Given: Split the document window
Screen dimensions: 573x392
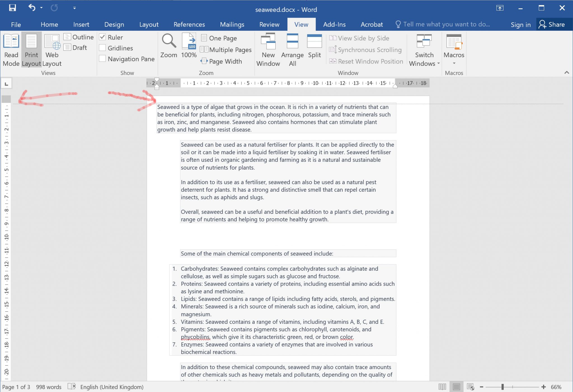Looking at the screenshot, I should click(x=314, y=48).
